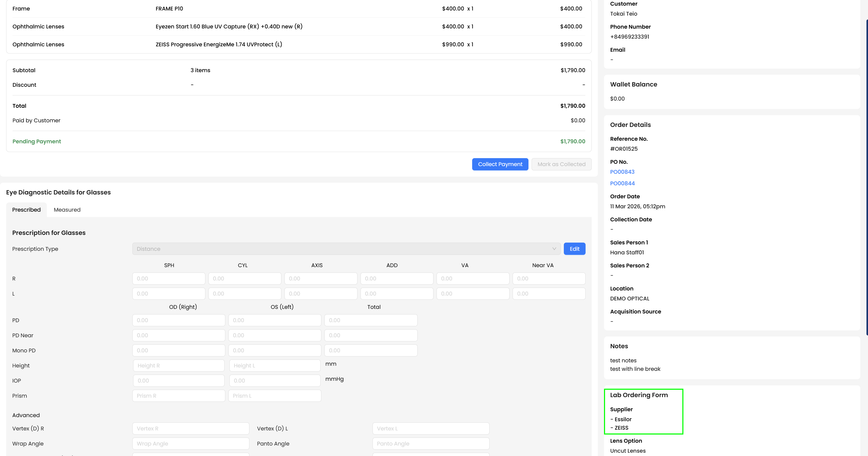Focus the Height R field

pos(178,366)
